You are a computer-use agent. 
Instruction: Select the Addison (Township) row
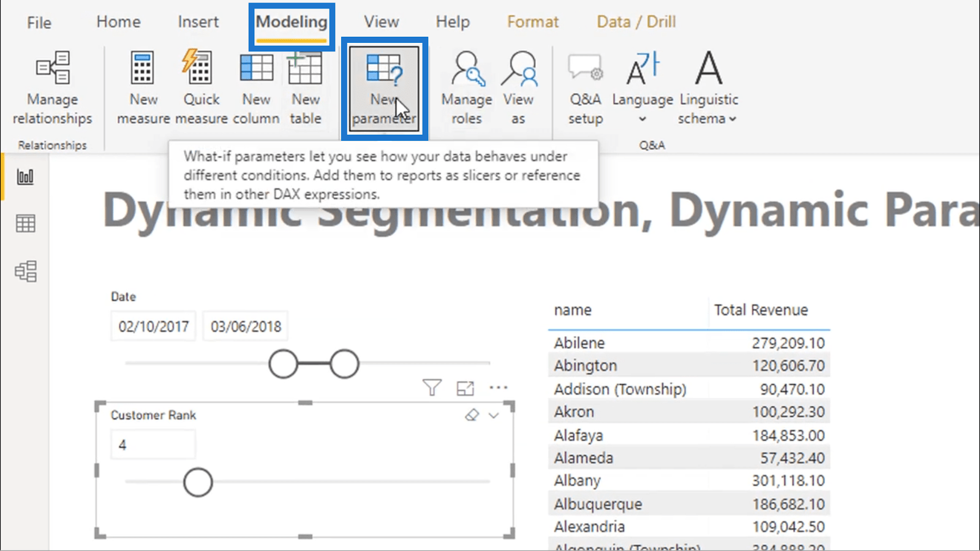coord(689,389)
